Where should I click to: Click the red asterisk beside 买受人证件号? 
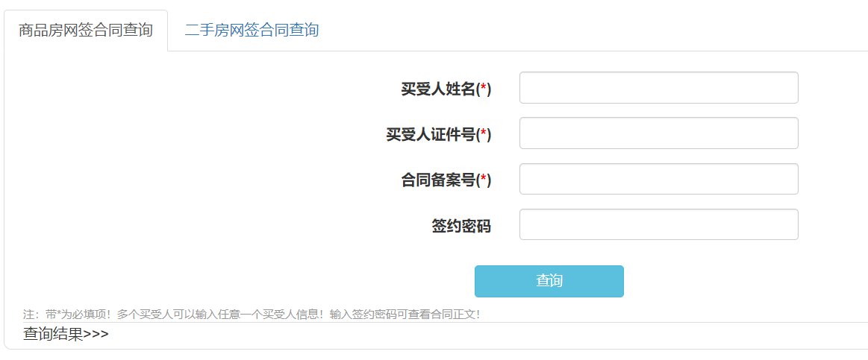484,136
